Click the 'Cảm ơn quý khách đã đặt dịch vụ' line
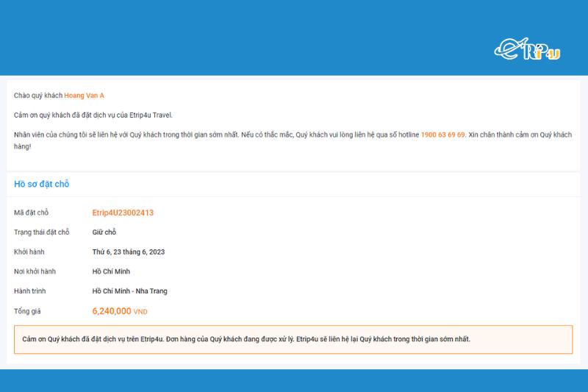588x392 pixels. click(93, 115)
